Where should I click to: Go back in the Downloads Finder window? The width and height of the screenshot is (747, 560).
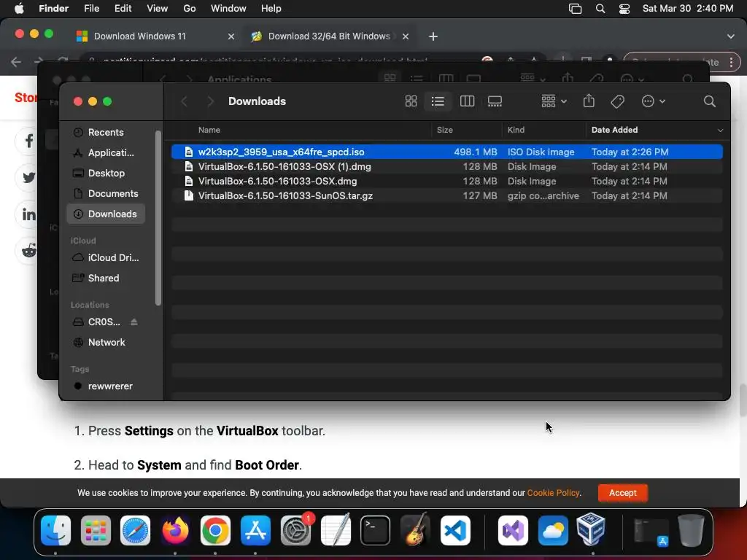[185, 101]
